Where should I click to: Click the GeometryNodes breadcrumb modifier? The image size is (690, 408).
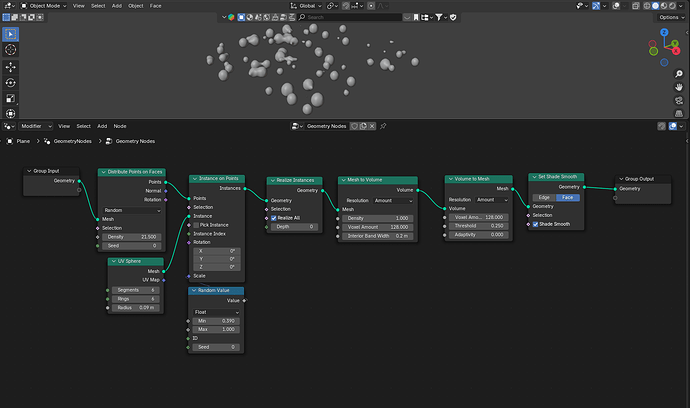click(73, 141)
